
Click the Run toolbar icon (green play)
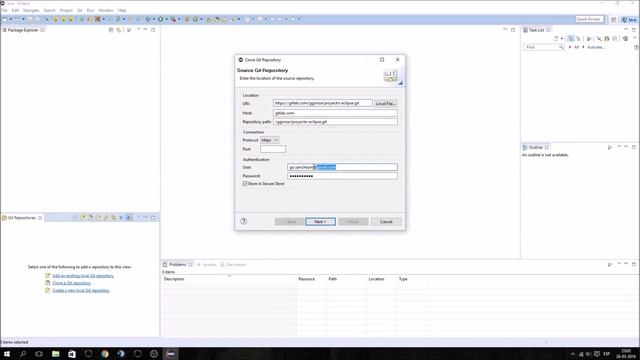pos(160,19)
